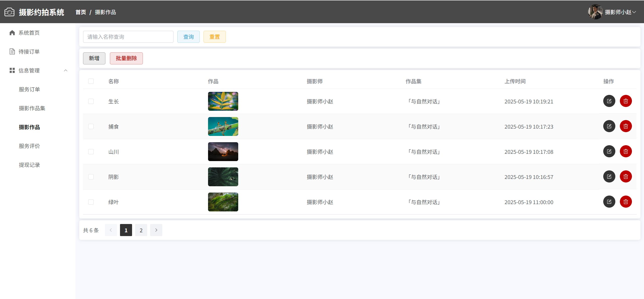Click the 批量删除 button
Image resolution: width=644 pixels, height=299 pixels.
click(x=126, y=58)
